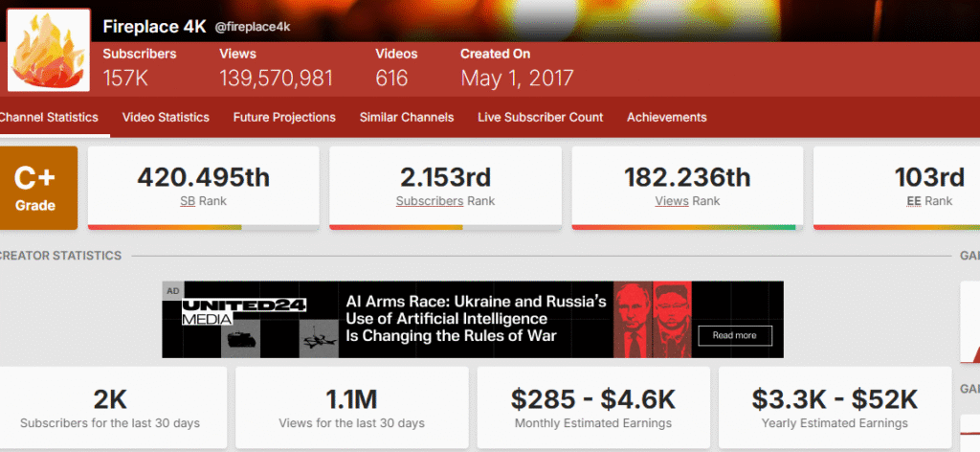Click the underlined Subscribers rank link

tap(430, 201)
